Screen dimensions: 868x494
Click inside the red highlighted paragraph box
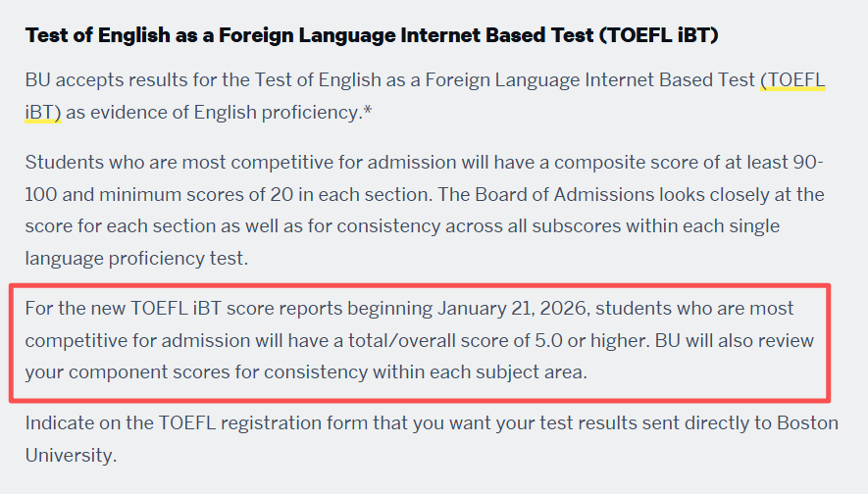point(420,341)
